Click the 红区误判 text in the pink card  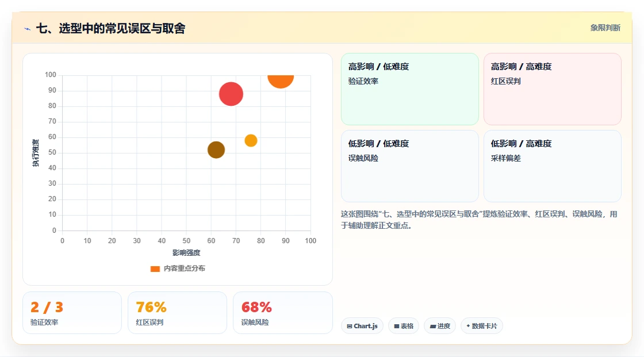click(505, 81)
